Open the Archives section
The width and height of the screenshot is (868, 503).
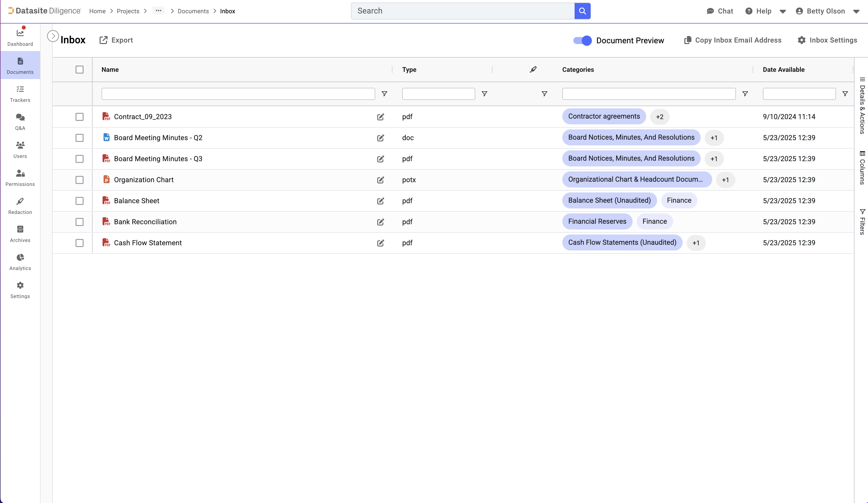pos(20,233)
